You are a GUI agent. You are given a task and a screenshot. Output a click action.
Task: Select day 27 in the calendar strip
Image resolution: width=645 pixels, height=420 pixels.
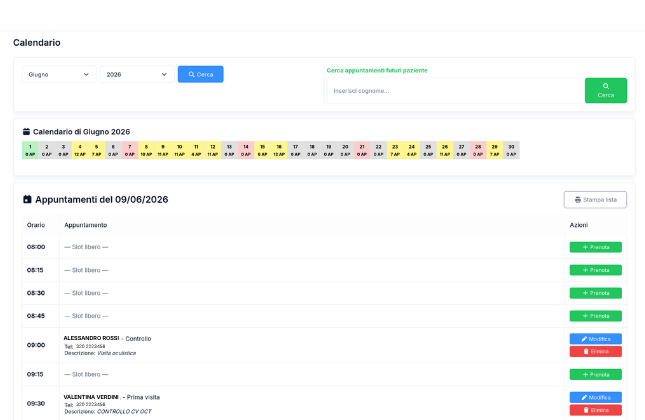pyautogui.click(x=462, y=150)
